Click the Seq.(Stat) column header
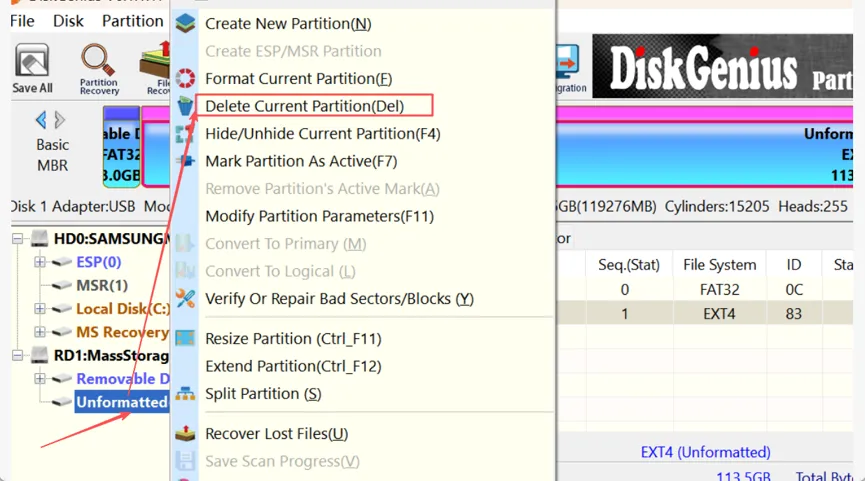865x481 pixels. tap(629, 265)
